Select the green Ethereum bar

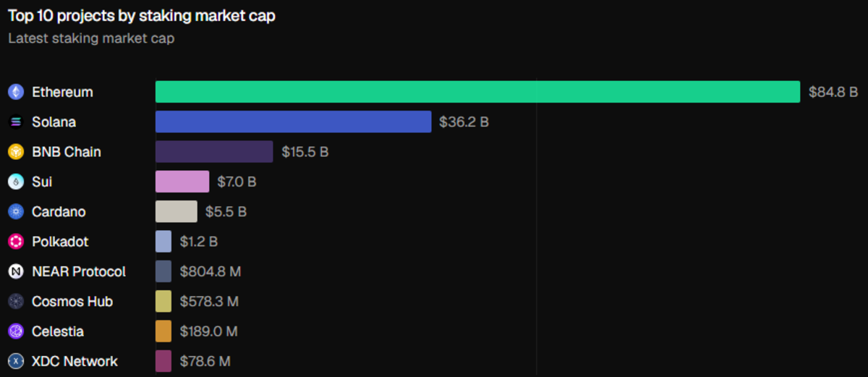tap(477, 92)
